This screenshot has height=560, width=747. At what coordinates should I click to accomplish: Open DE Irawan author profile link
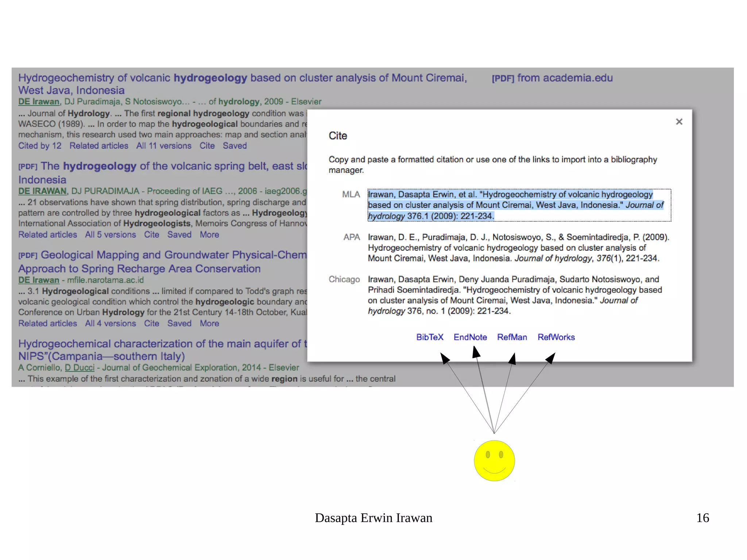pyautogui.click(x=39, y=102)
